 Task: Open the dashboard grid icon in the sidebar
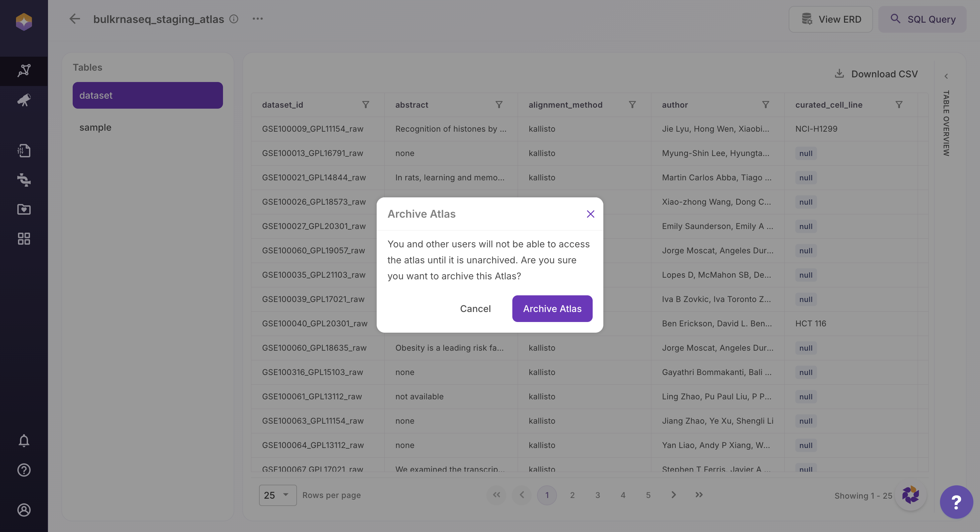click(x=24, y=239)
